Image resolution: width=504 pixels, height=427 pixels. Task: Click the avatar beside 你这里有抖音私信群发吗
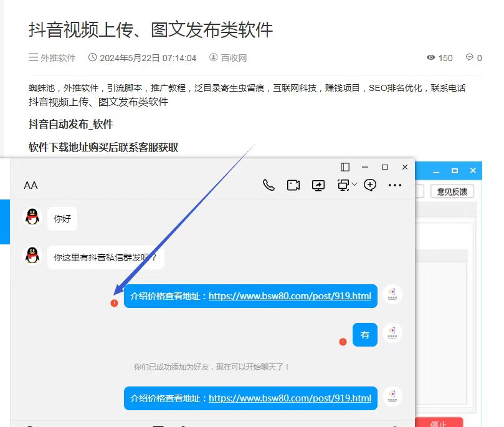click(32, 256)
